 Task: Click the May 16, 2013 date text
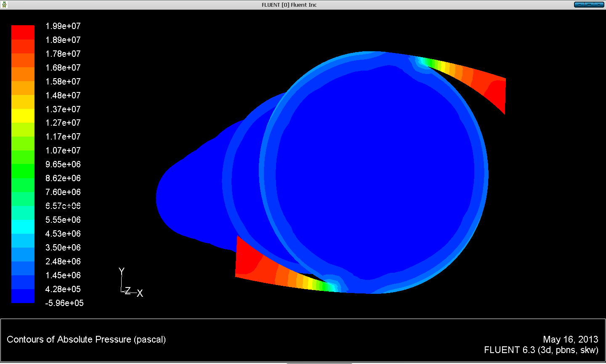[570, 340]
